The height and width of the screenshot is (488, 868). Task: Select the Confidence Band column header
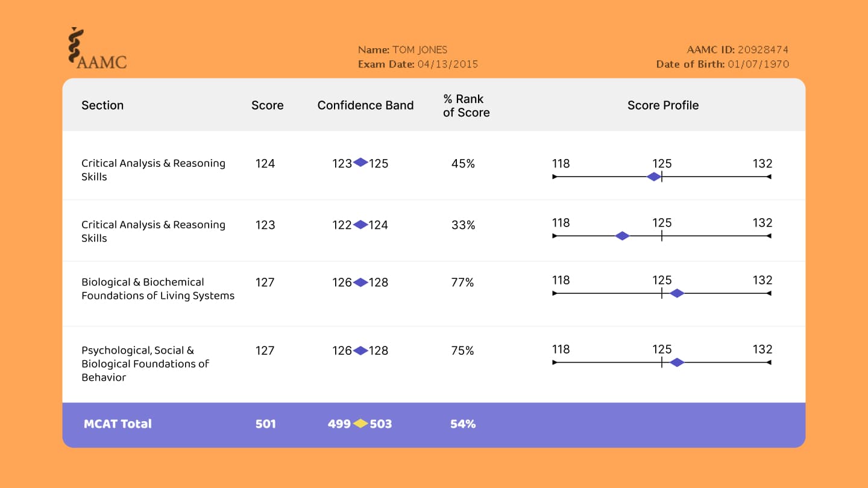click(365, 105)
